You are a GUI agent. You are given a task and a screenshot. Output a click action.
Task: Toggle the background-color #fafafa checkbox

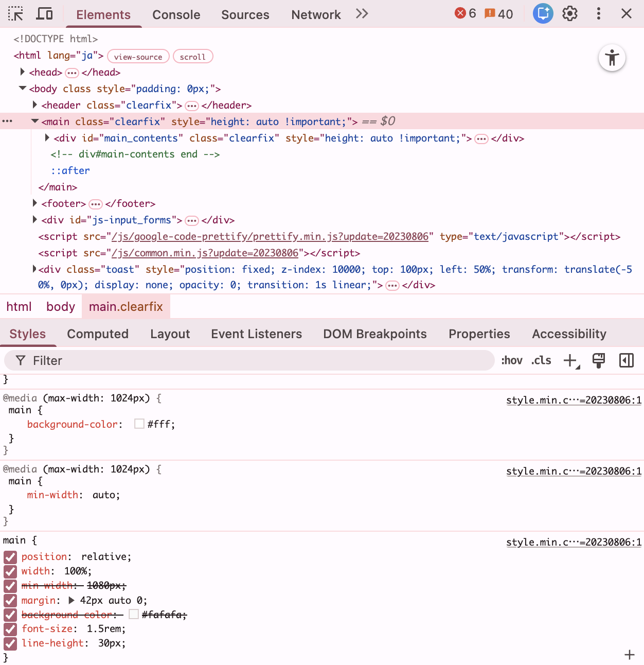coord(10,615)
